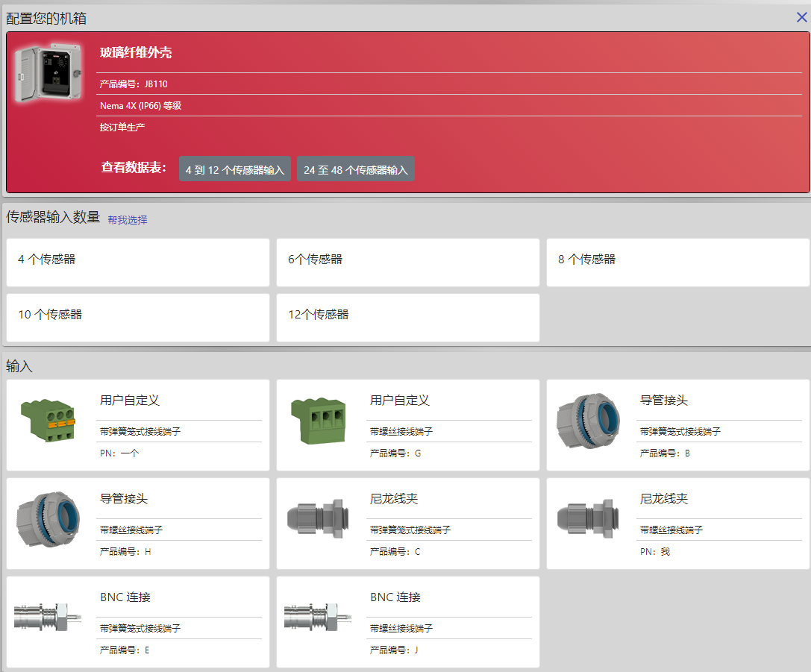
Task: Click the 产品编号: H label
Action: [125, 552]
